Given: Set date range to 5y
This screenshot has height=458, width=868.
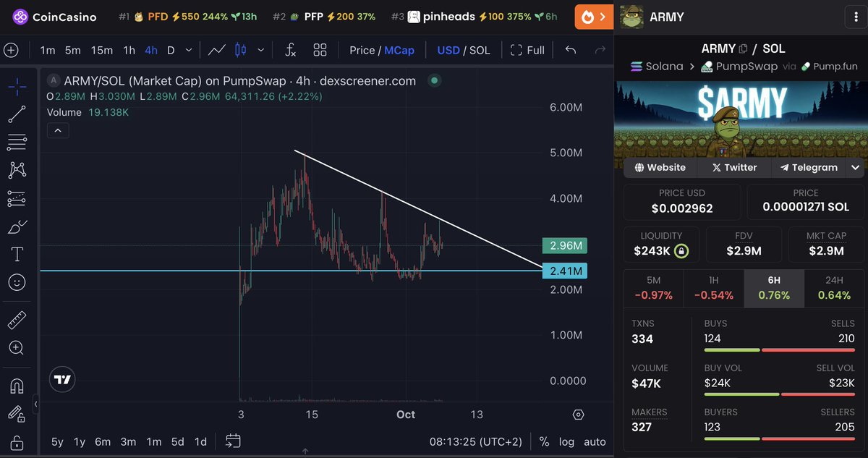Looking at the screenshot, I should (57, 441).
